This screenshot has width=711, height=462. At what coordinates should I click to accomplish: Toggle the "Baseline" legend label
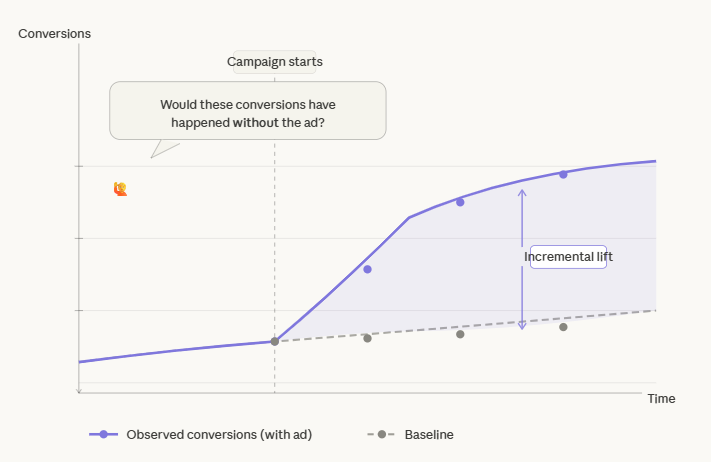click(429, 435)
